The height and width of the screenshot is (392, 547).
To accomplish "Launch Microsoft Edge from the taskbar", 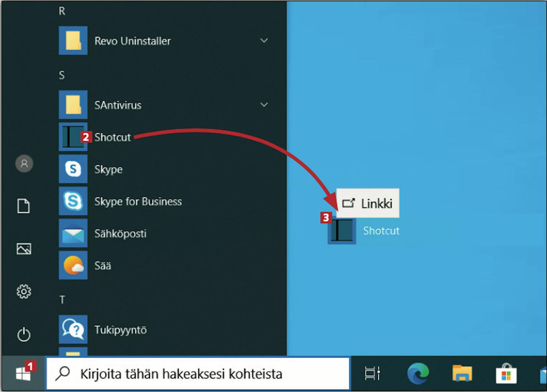I will click(x=418, y=373).
